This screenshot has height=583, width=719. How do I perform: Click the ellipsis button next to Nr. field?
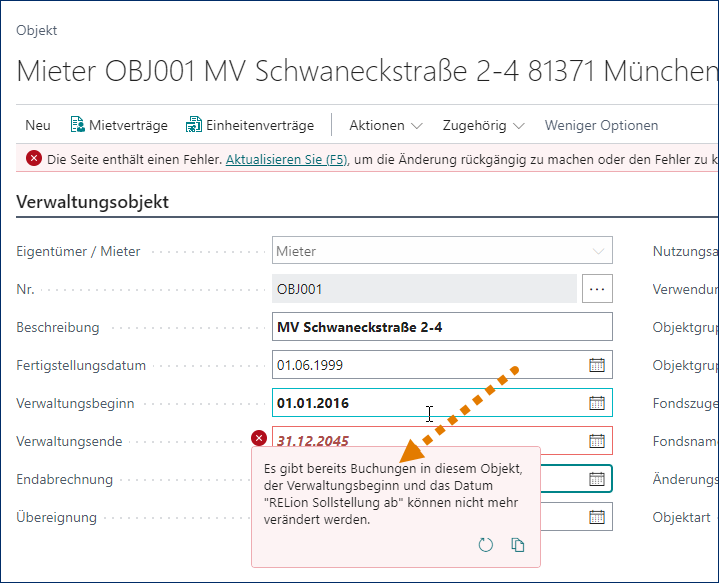point(597,289)
